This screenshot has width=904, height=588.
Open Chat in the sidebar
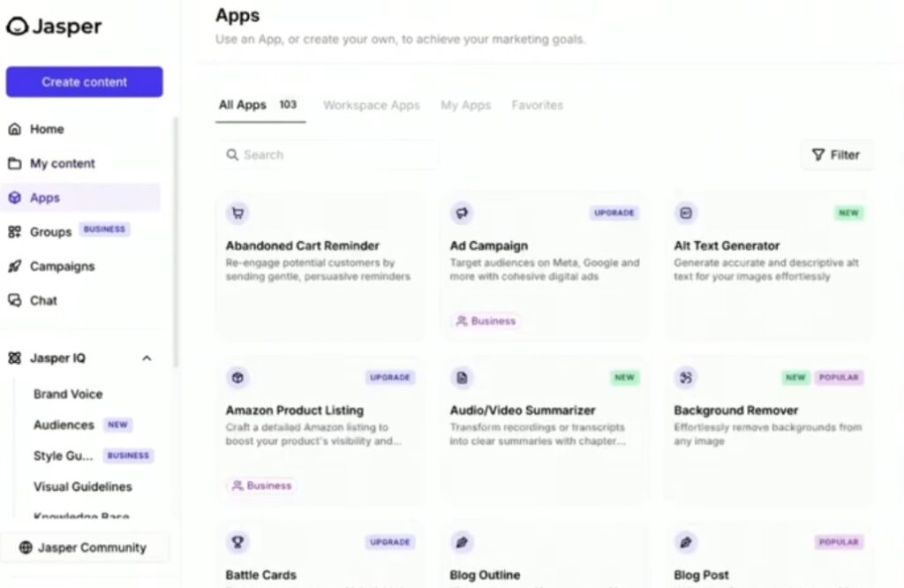(80, 300)
